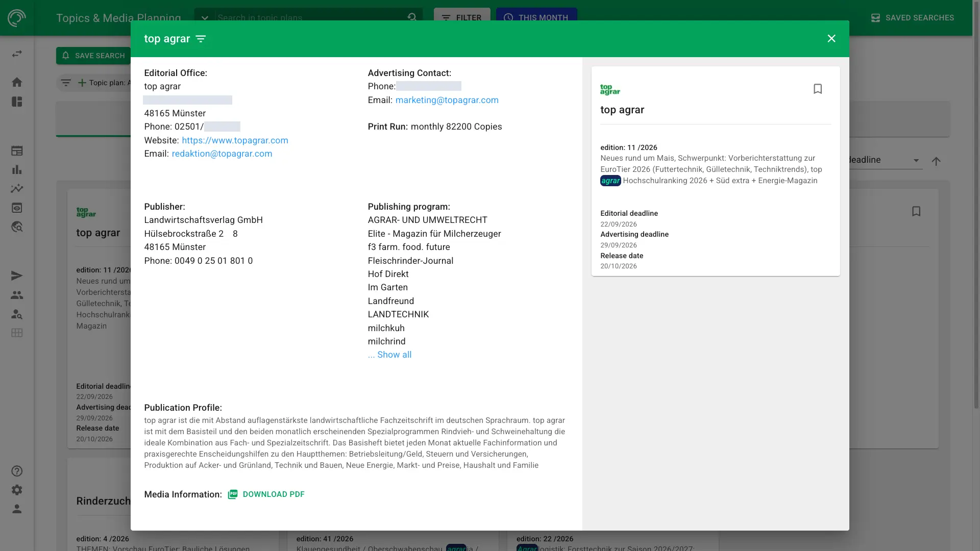This screenshot has width=980, height=551.
Task: Click 'Landwirtschaftsverlag GmbH' publisher name
Action: [x=203, y=220]
